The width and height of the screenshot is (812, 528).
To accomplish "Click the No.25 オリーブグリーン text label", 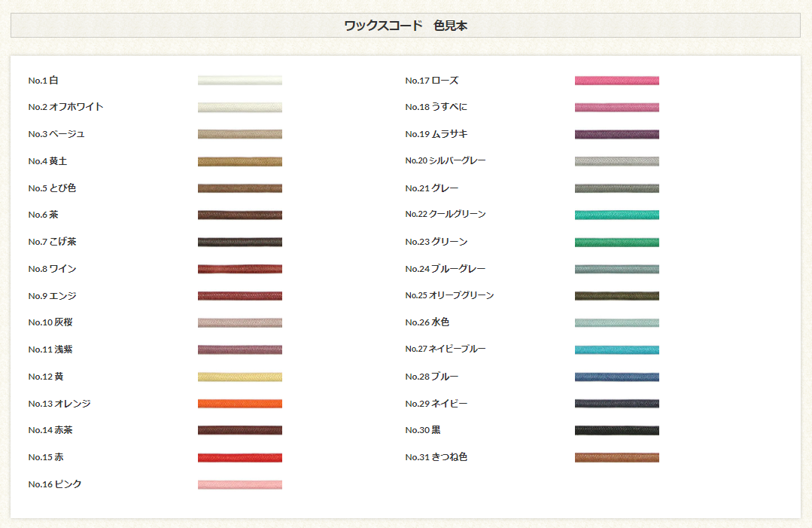I will (x=449, y=295).
